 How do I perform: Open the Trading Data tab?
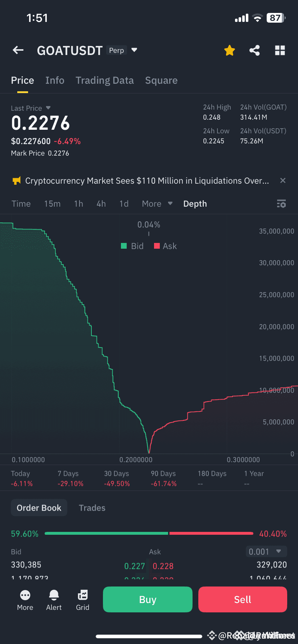coord(104,80)
